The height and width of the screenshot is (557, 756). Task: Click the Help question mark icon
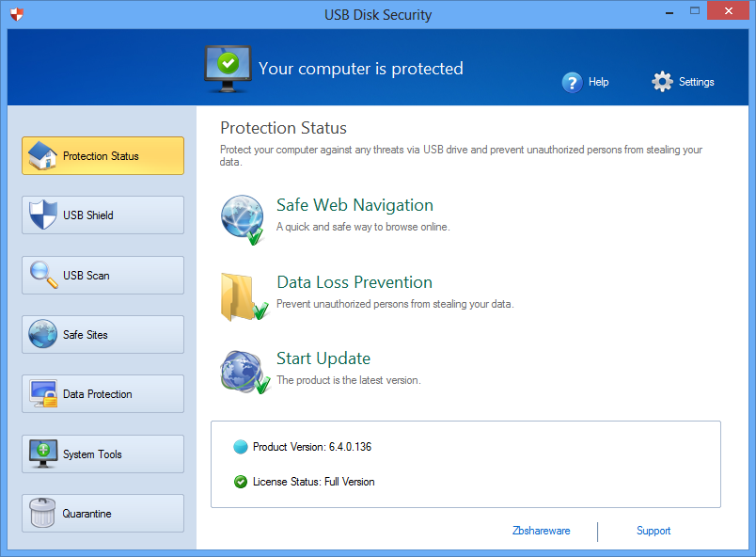click(572, 83)
